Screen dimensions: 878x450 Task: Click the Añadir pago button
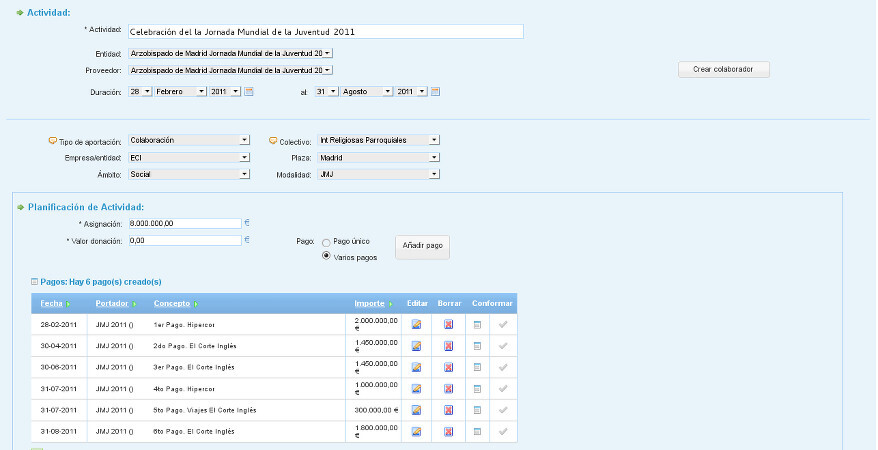(422, 247)
